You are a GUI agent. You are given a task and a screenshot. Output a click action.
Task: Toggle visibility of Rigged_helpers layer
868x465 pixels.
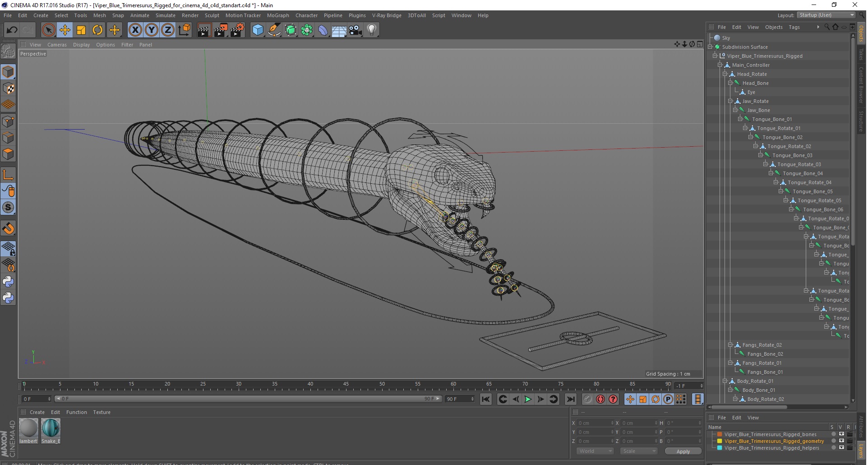click(x=841, y=448)
